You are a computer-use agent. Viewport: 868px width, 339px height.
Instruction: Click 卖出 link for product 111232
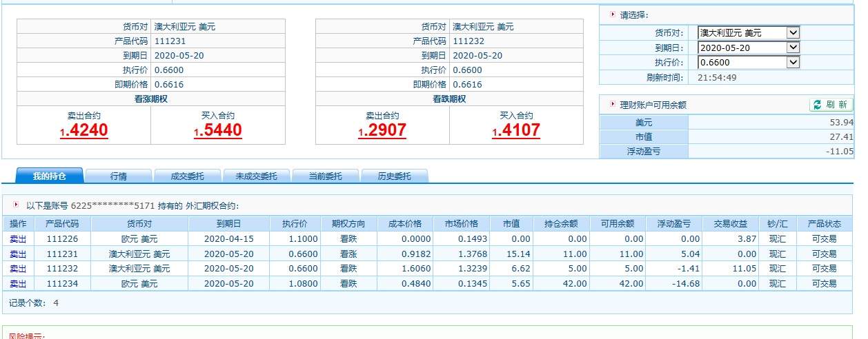pos(17,269)
